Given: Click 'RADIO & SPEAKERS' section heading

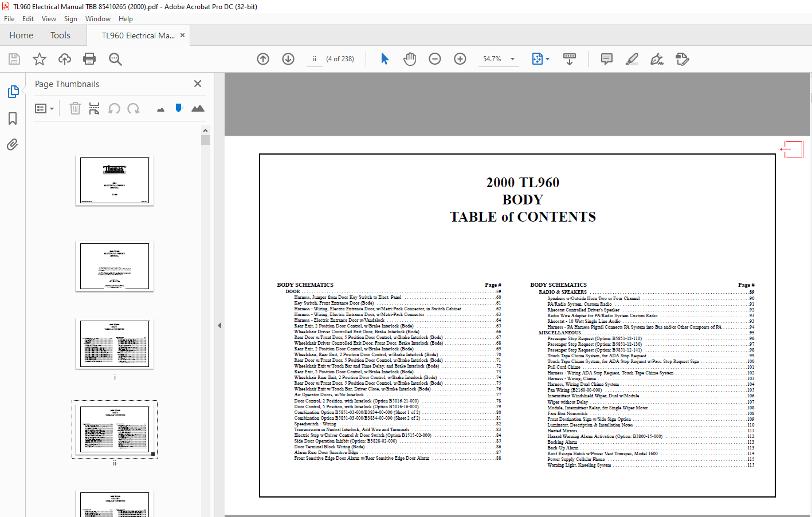Looking at the screenshot, I should (x=563, y=292).
